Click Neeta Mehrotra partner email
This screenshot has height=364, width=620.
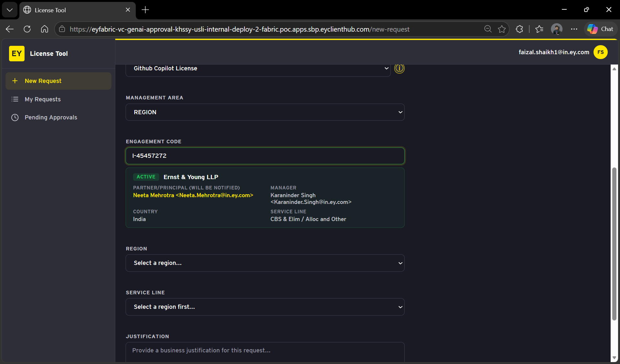tap(193, 195)
